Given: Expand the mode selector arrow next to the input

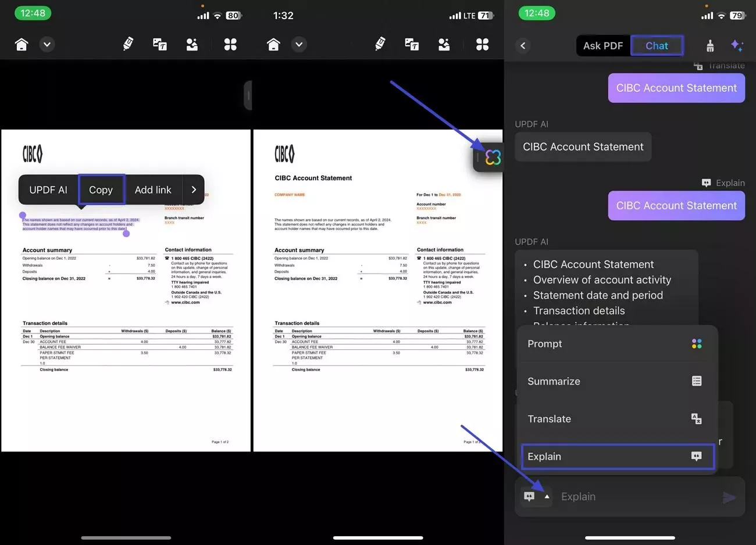Looking at the screenshot, I should [547, 497].
